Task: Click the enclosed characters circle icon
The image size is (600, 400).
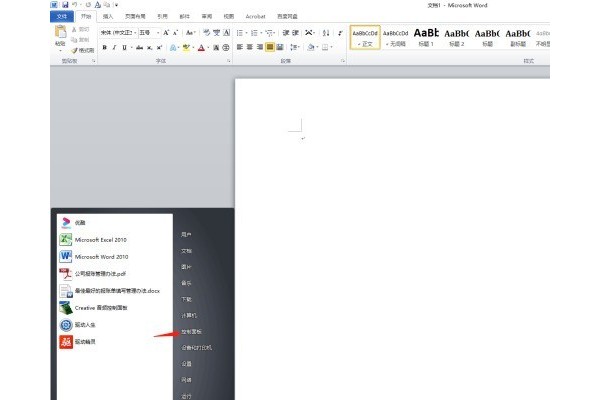Action: (226, 48)
